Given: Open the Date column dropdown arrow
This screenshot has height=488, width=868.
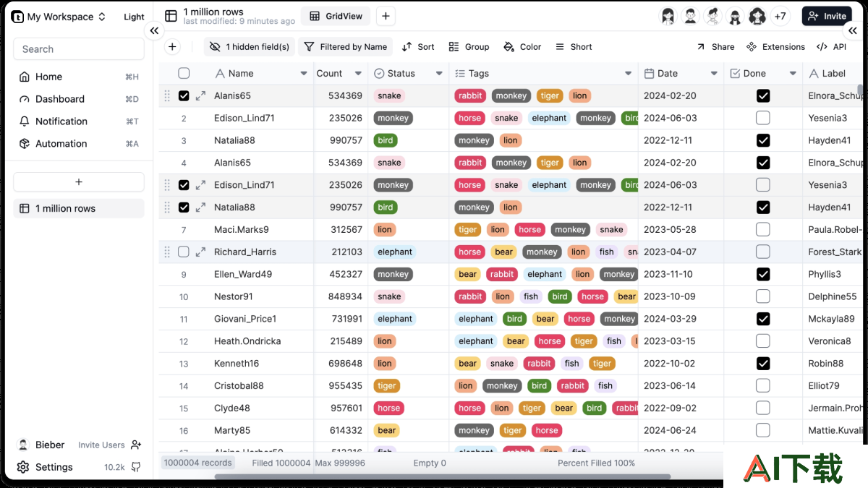Looking at the screenshot, I should pos(714,74).
